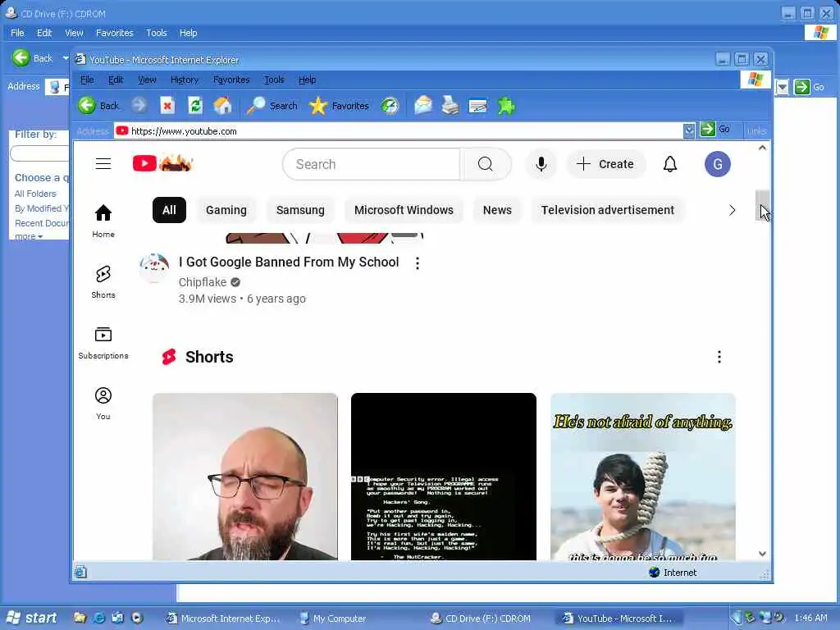Viewport: 840px width, 630px height.
Task: Open the IE Edit menu
Action: click(x=116, y=80)
